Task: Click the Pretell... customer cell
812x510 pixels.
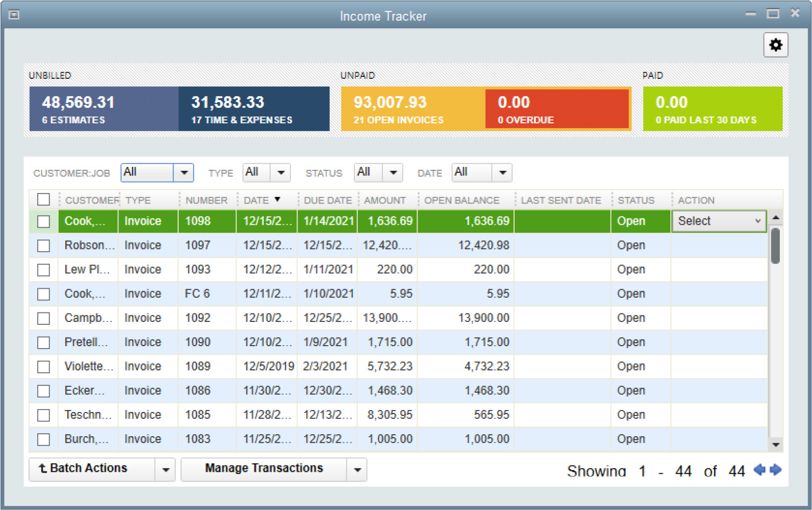Action: point(87,343)
